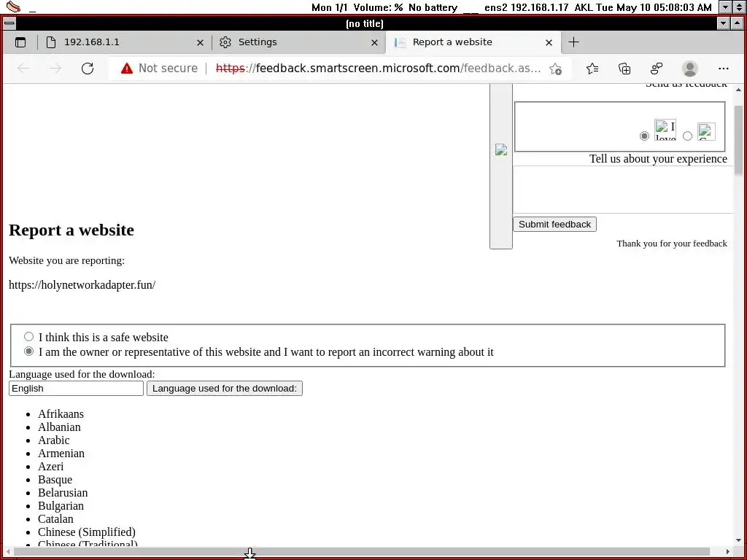Choose Afrikaans from the language list
Image resolution: width=747 pixels, height=560 pixels.
(x=61, y=414)
